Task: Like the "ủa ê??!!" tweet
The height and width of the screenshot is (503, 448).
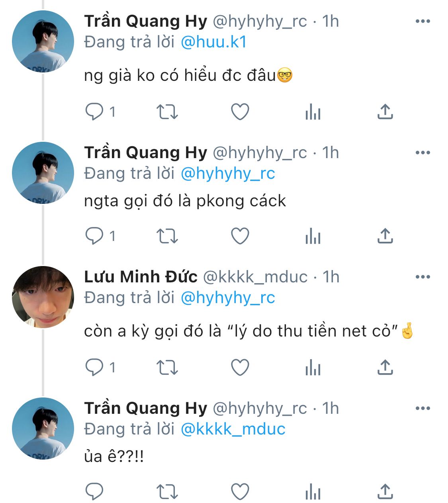Action: (240, 491)
